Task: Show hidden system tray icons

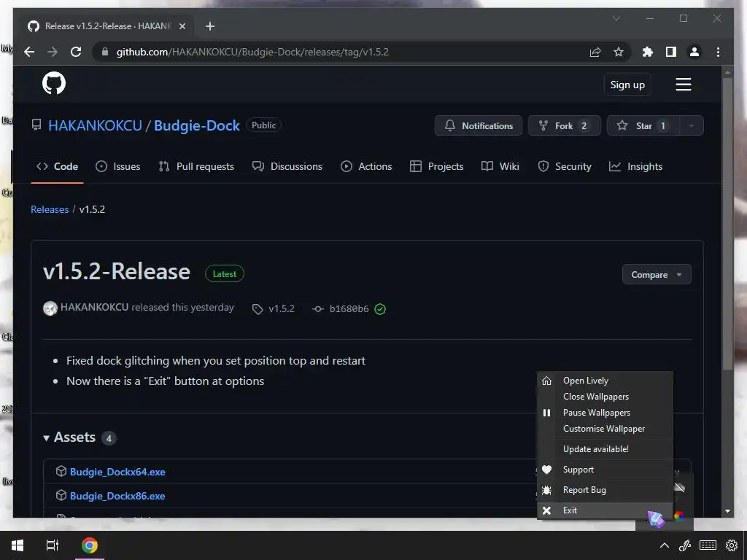Action: tap(664, 545)
